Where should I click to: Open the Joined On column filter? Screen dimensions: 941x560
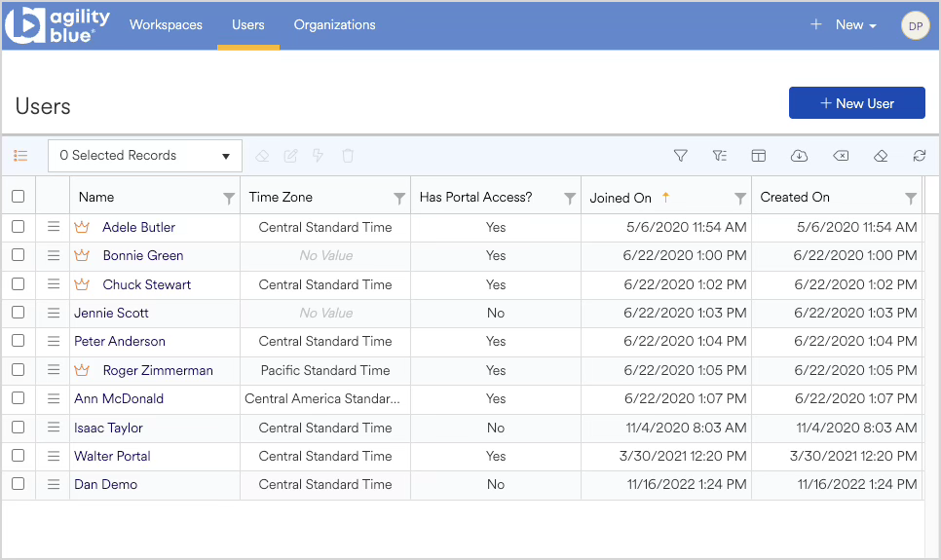740,198
